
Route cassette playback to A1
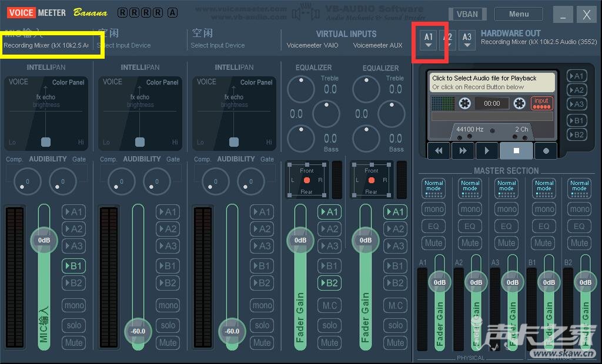coord(577,76)
